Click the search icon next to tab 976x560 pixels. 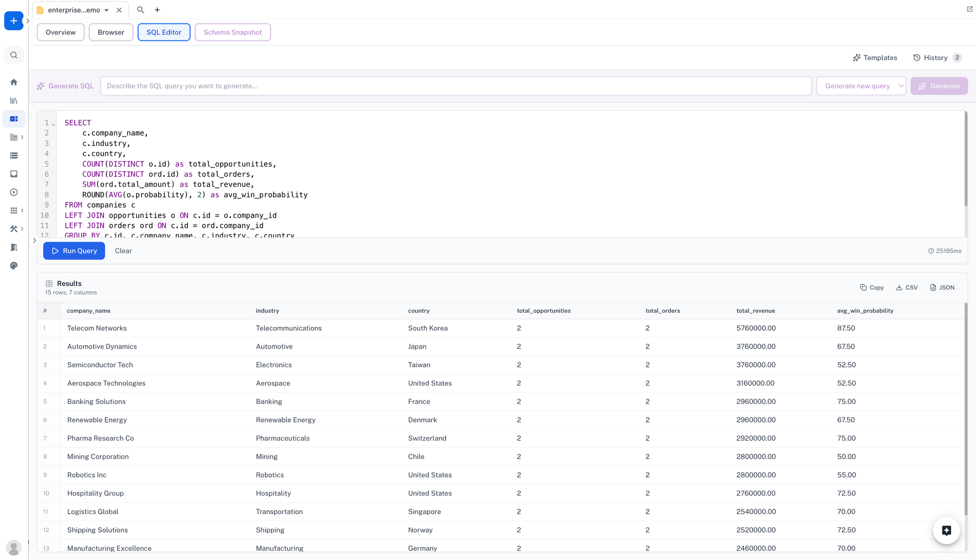point(141,10)
